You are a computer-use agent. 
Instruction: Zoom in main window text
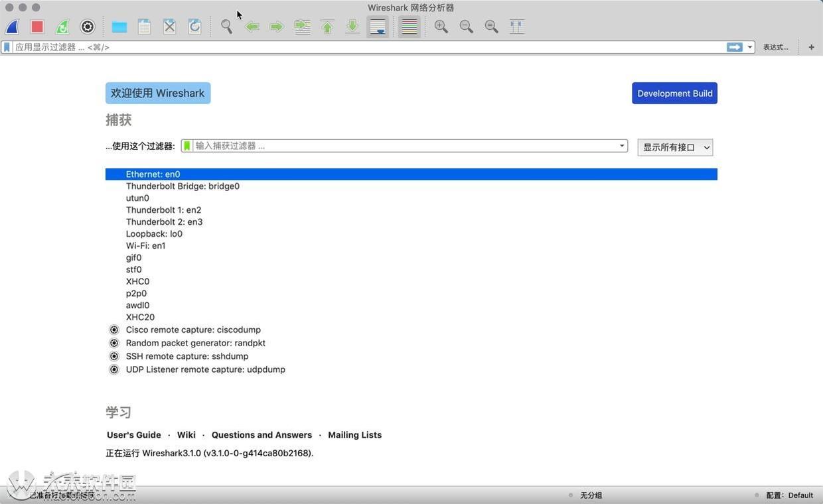[x=441, y=27]
